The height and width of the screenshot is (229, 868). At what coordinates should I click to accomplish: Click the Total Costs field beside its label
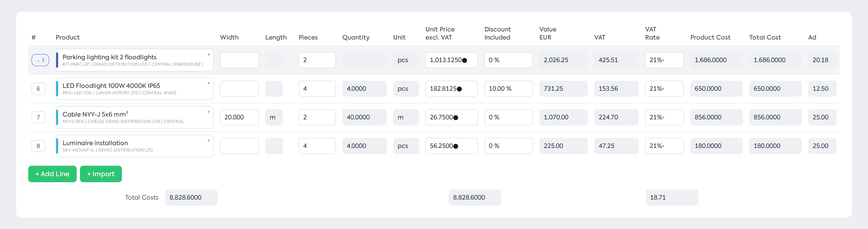[x=191, y=198]
